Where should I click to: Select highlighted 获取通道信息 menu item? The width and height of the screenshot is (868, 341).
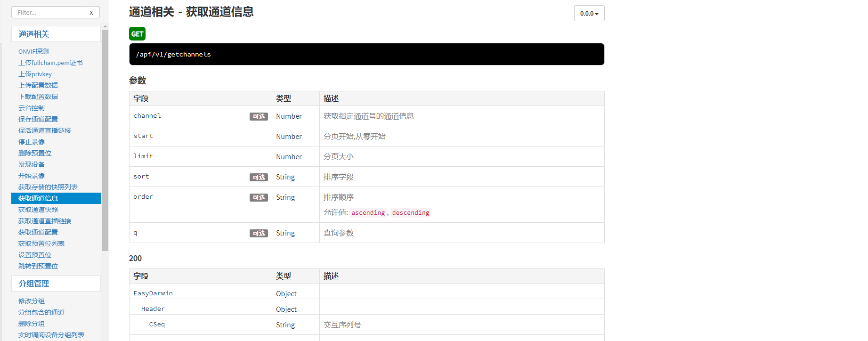[x=56, y=198]
